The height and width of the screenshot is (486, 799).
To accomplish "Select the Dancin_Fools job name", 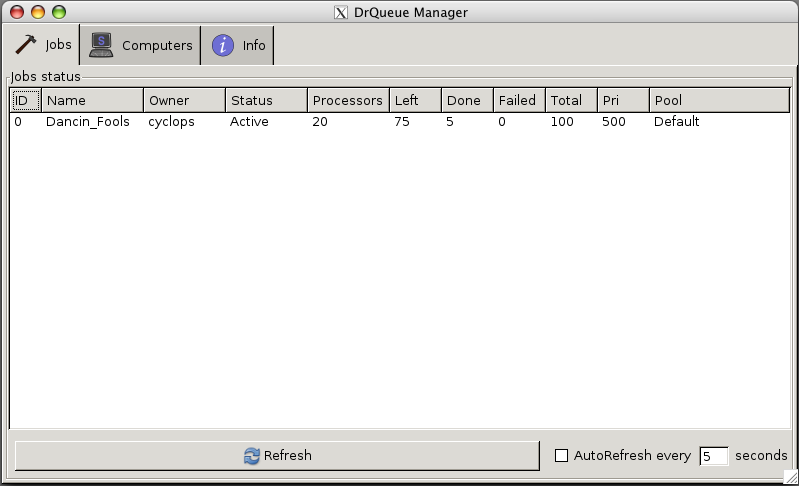I will click(88, 122).
